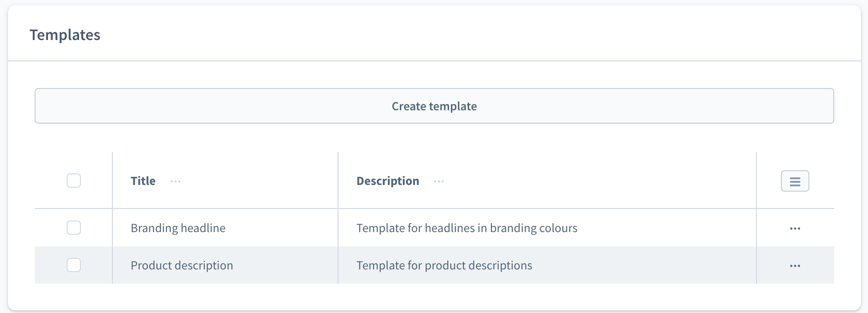Grab the divider between Title and Description headers
868x313 pixels.
coord(338,181)
